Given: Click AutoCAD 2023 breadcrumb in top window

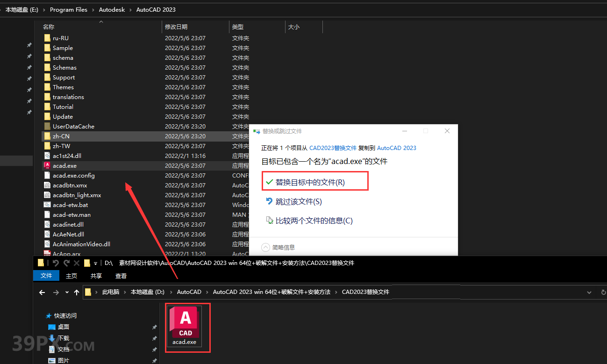Looking at the screenshot, I should click(156, 9).
